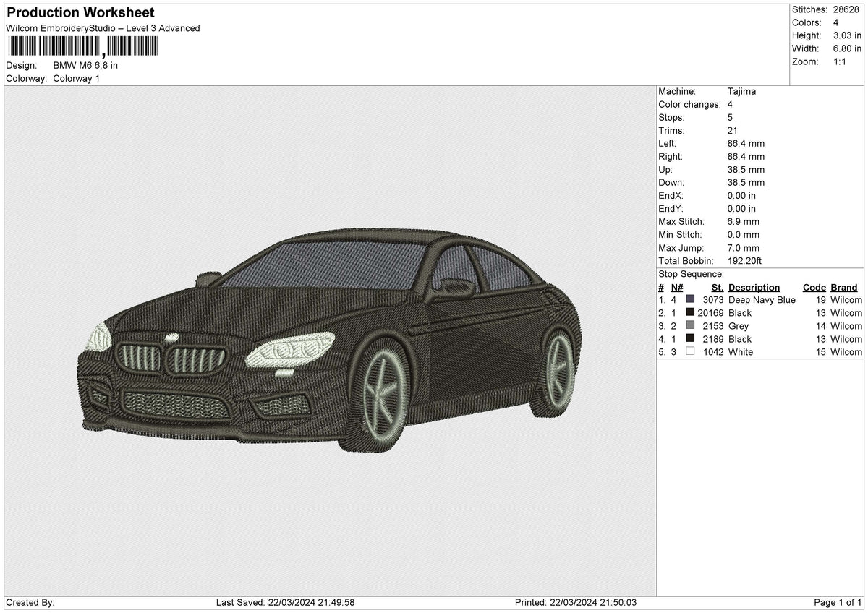868x613 pixels.
Task: Click the stitch count 1042
Action: 712,352
